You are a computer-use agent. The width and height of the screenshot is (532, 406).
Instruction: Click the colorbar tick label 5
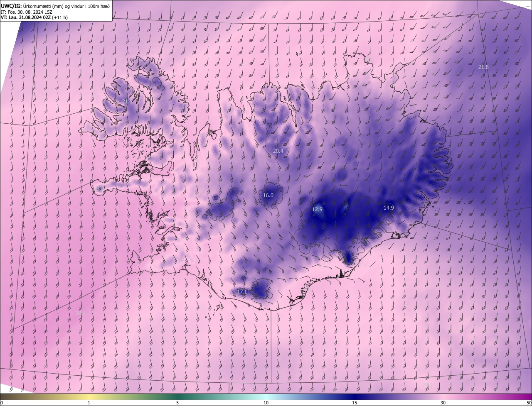(177, 403)
